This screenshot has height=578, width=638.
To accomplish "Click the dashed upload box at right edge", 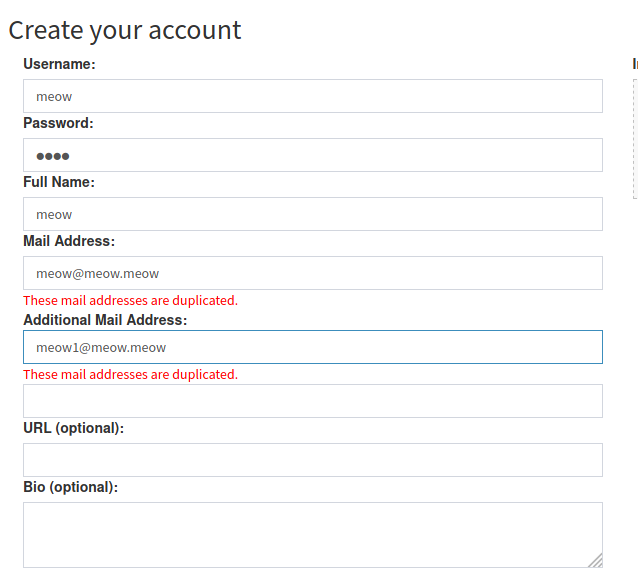I will 635,138.
